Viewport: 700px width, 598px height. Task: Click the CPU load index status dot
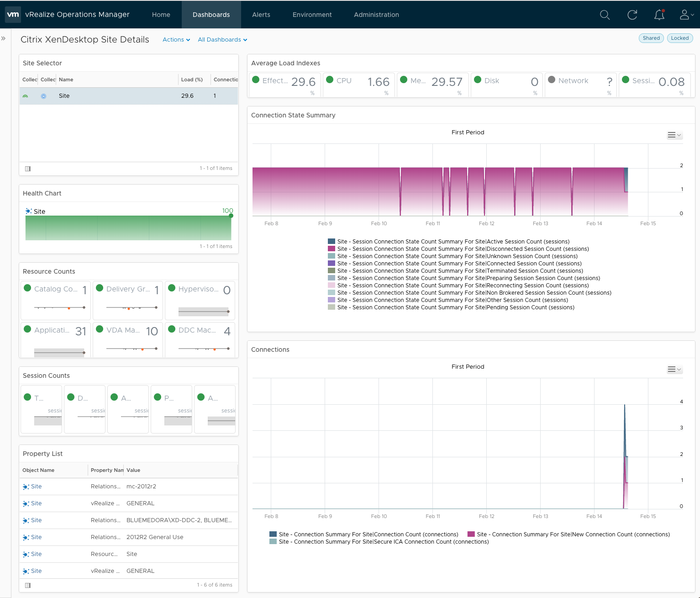click(330, 79)
